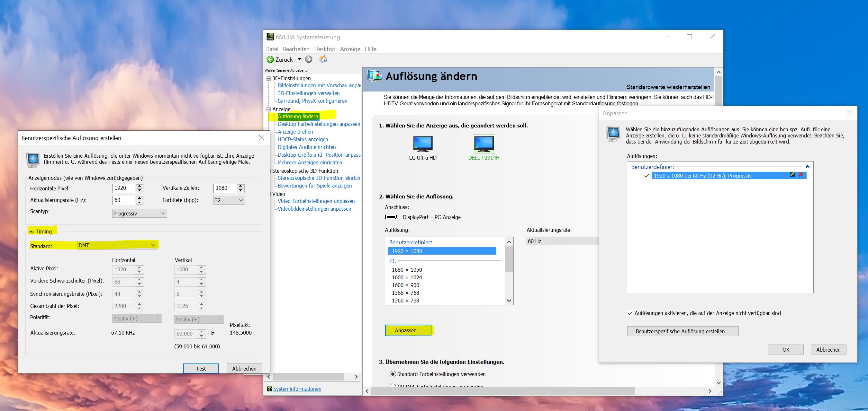Click Abbrechen in custom resolution dialog
Viewport: 868px width, 411px height.
coord(244,369)
